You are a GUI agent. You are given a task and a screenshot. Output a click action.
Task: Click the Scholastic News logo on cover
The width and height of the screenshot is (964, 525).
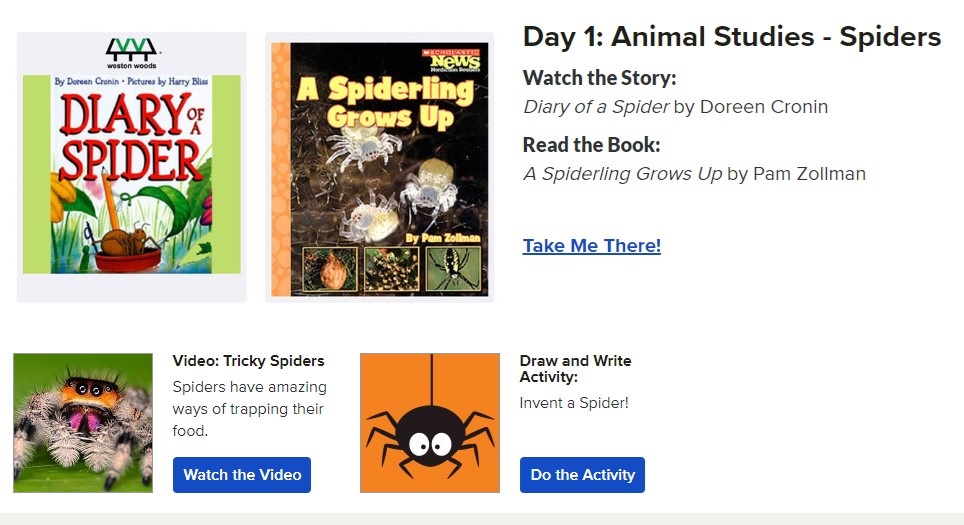coord(449,60)
